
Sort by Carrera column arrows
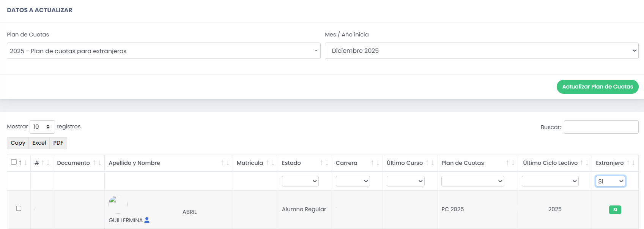point(375,163)
